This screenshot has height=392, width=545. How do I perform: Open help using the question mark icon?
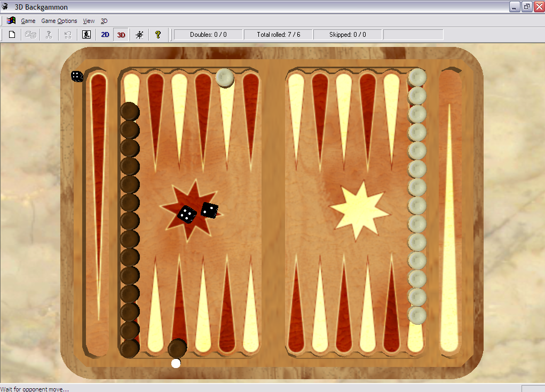pos(157,34)
